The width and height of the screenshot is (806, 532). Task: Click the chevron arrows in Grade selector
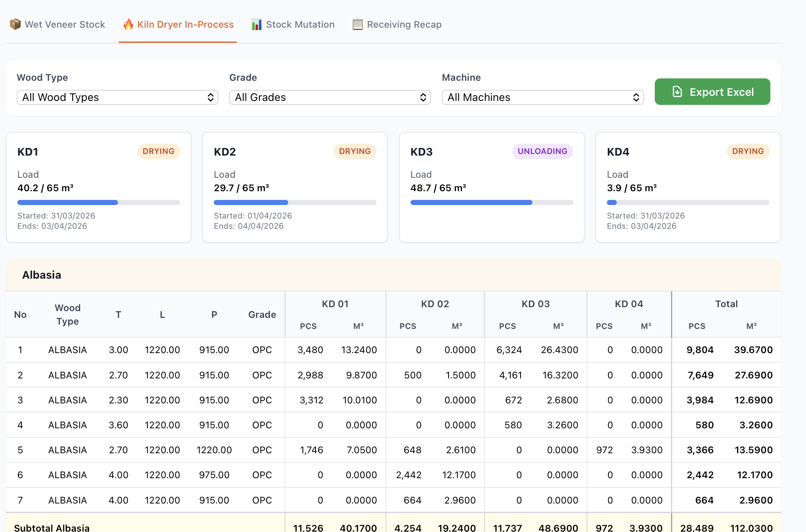423,97
